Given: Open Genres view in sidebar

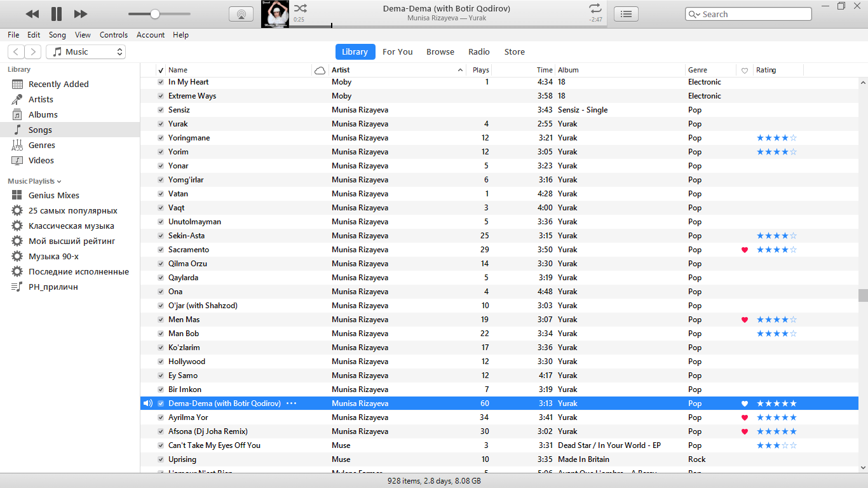Looking at the screenshot, I should click(x=42, y=145).
